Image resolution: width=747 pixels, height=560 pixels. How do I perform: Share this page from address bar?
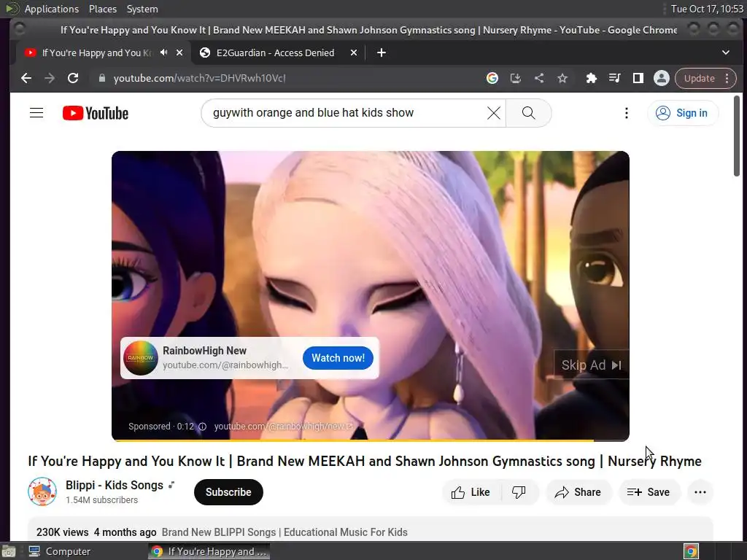coord(539,78)
